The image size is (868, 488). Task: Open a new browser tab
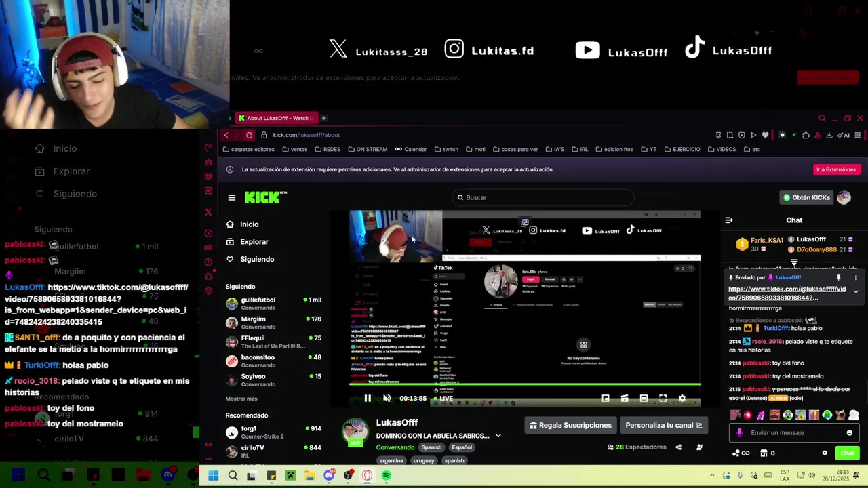[x=323, y=118]
